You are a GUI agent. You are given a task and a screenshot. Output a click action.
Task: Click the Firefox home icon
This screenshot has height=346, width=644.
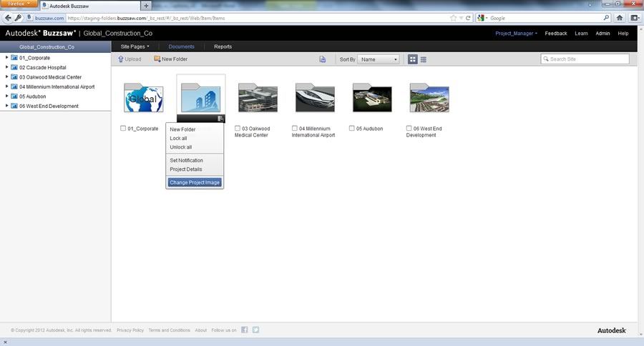coord(620,18)
